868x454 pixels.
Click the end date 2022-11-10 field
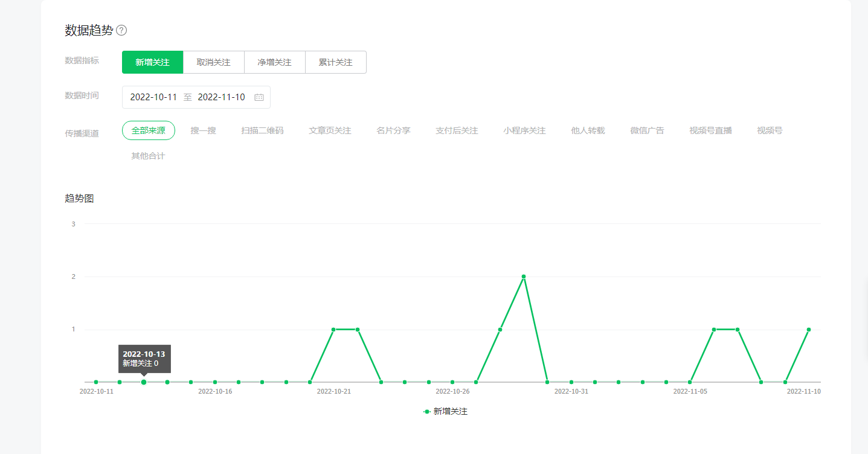point(221,97)
